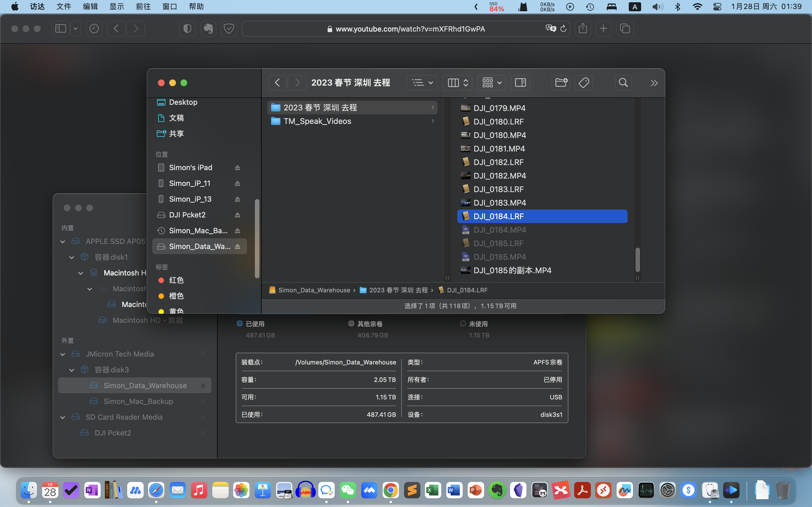Viewport: 812px width, 507px height.
Task: Toggle the preview pane icon
Action: [520, 83]
